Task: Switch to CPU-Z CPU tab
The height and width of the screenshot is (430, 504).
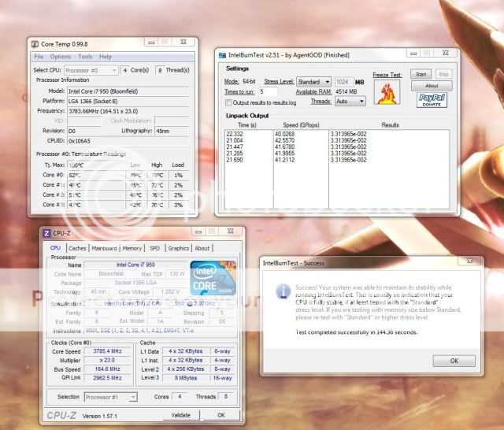Action: tap(55, 248)
